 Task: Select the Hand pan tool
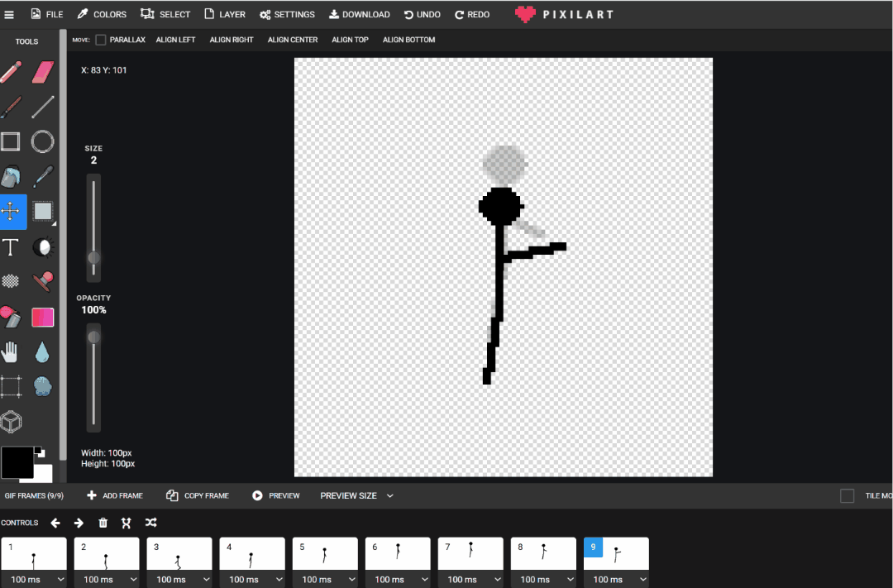point(10,352)
